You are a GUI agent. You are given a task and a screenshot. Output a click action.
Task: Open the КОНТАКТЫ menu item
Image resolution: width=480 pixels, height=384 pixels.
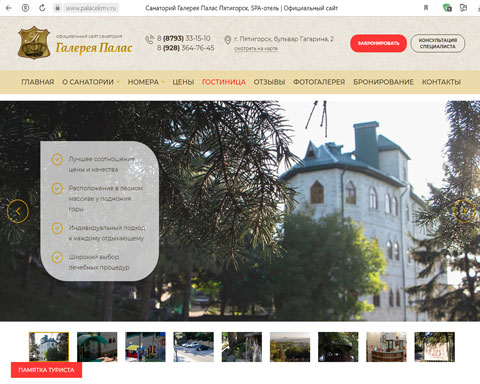point(441,82)
